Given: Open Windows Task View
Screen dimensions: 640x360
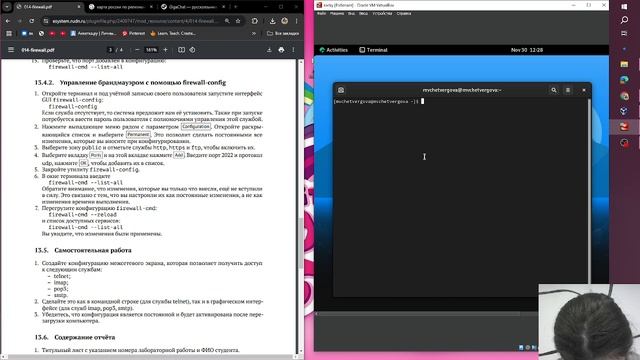Looking at the screenshot, I should 624,33.
